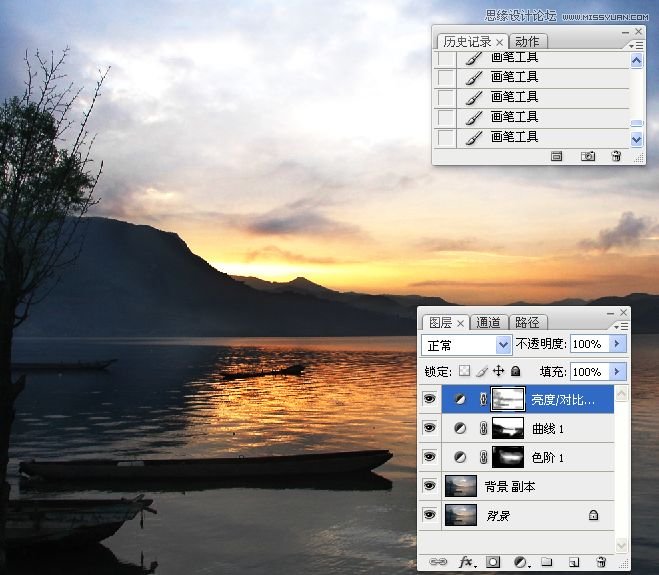Select the 色阶 1 layer name
The height and width of the screenshot is (575, 659).
pos(548,457)
